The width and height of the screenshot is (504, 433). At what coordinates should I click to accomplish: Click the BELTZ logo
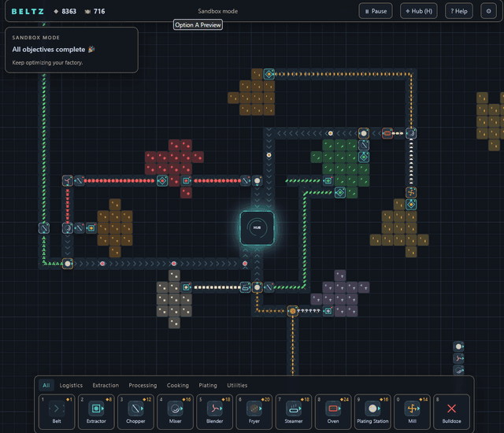[28, 11]
